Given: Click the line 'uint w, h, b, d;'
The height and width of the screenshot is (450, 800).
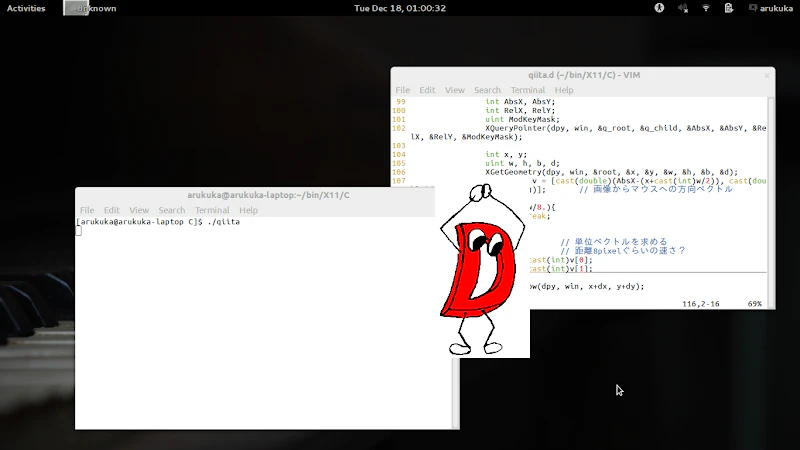Looking at the screenshot, I should pos(522,163).
